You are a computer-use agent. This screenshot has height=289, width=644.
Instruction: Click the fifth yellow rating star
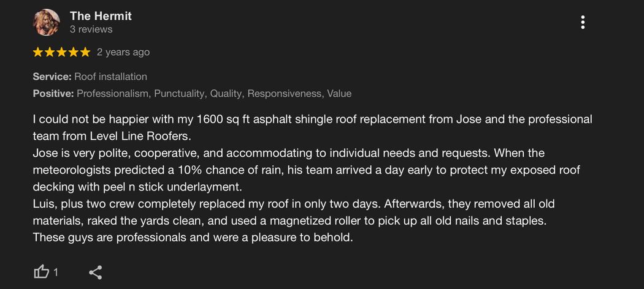click(x=85, y=52)
